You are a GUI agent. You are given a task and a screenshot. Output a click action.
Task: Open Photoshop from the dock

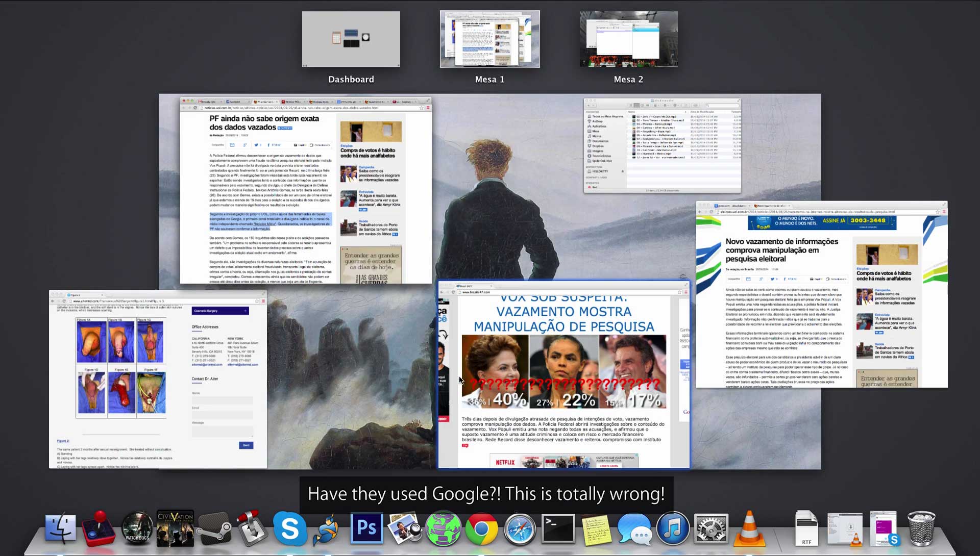(x=366, y=528)
